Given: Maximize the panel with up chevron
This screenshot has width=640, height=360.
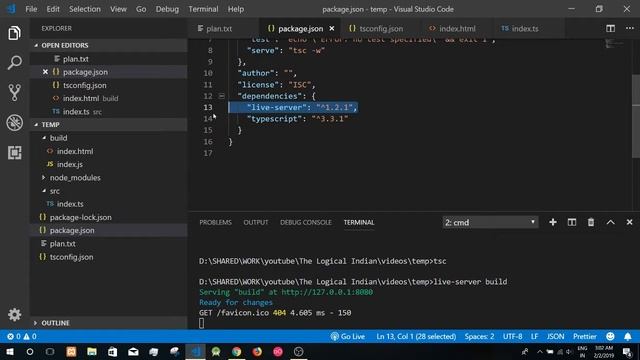Looking at the screenshot, I should click(610, 222).
